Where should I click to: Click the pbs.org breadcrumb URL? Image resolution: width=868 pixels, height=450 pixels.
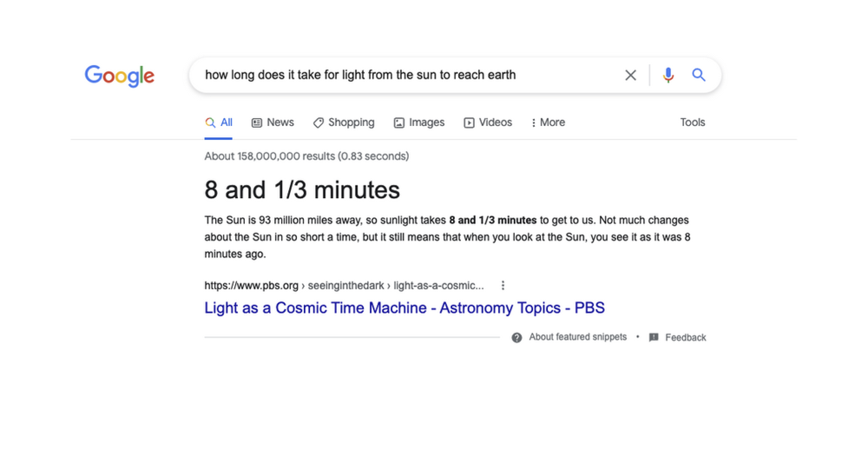[x=252, y=285]
